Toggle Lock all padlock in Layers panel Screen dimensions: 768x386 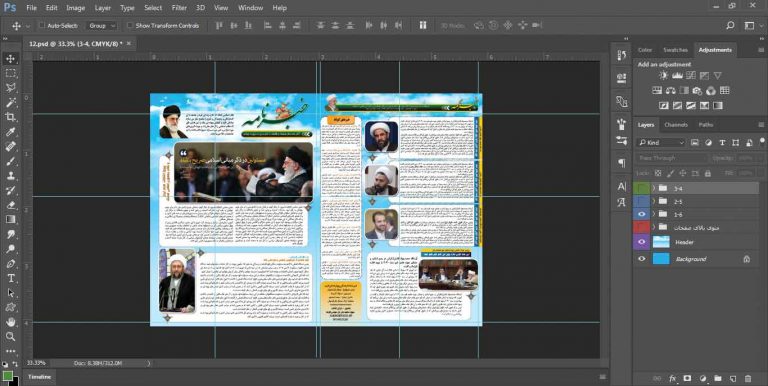coord(707,173)
